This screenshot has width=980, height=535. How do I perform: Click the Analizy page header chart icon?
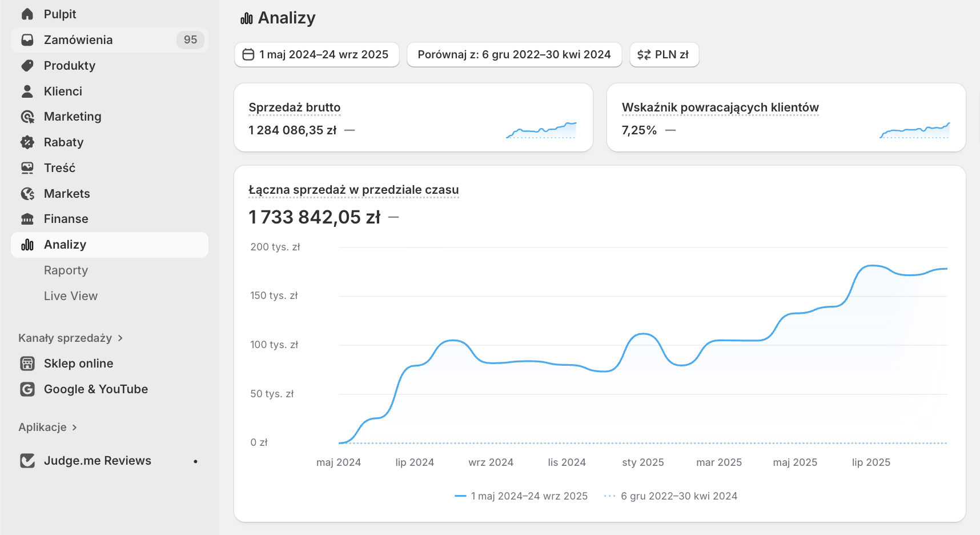(x=246, y=18)
